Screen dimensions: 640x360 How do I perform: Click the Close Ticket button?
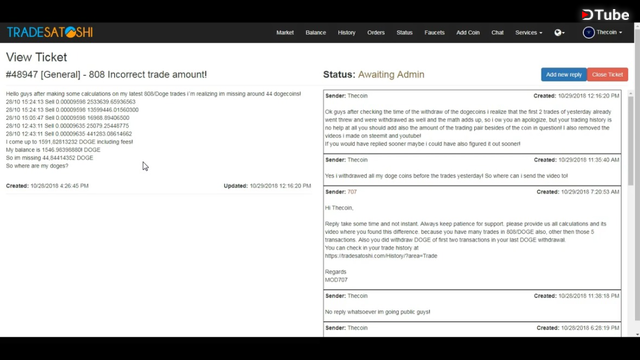coord(607,75)
